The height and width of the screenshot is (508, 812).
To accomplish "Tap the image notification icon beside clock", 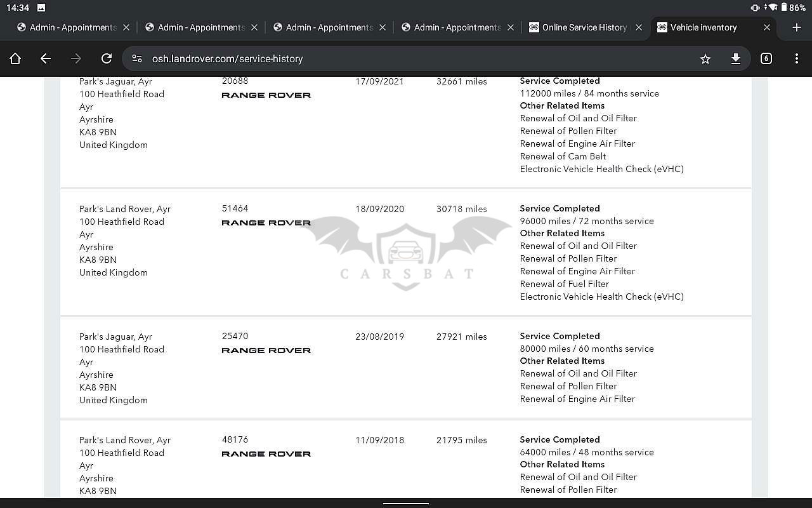I will [x=41, y=8].
